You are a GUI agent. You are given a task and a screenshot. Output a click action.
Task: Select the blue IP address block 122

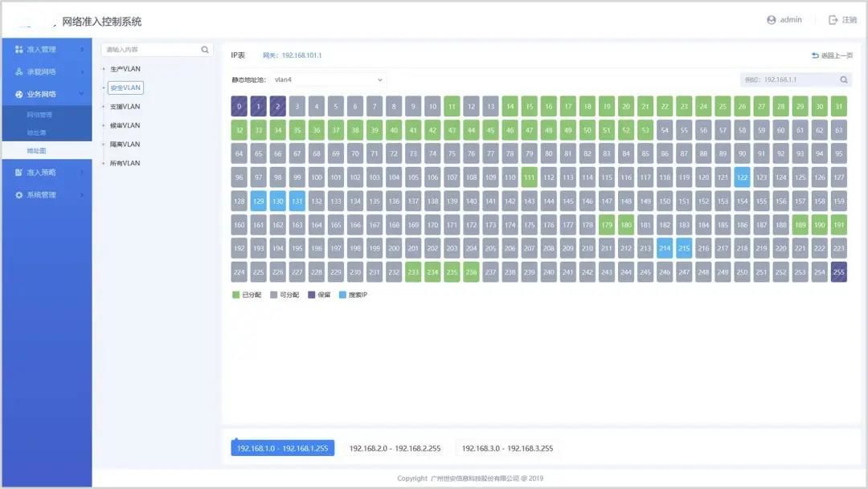tap(742, 177)
